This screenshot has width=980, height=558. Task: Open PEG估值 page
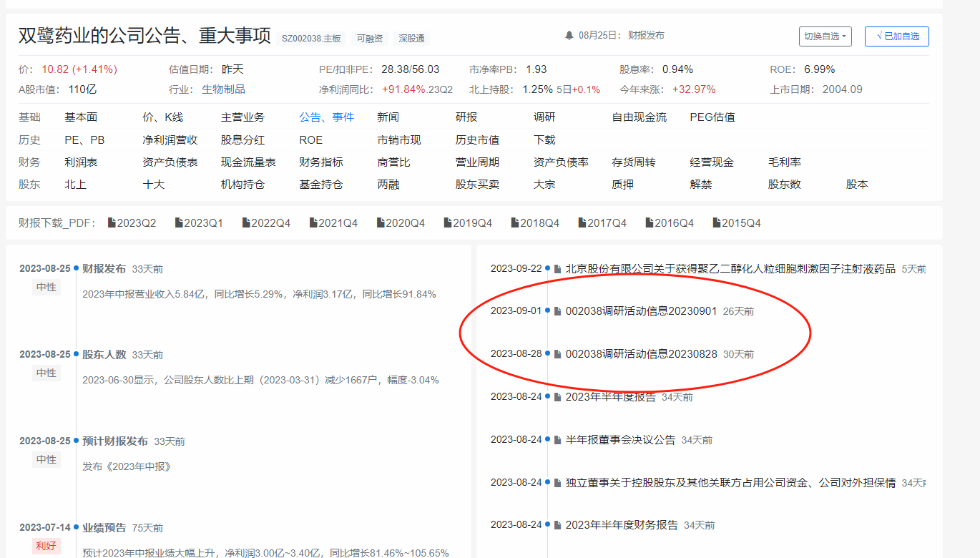point(712,117)
